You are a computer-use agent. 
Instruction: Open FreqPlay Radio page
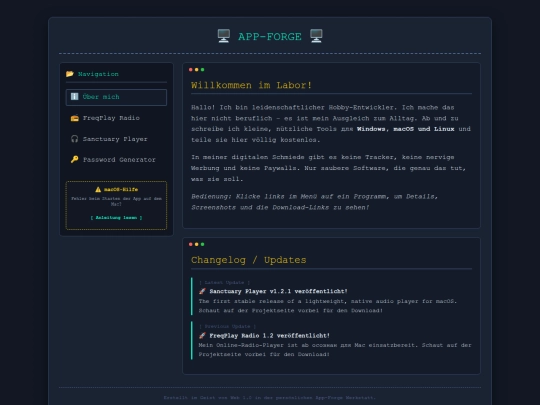click(116, 118)
